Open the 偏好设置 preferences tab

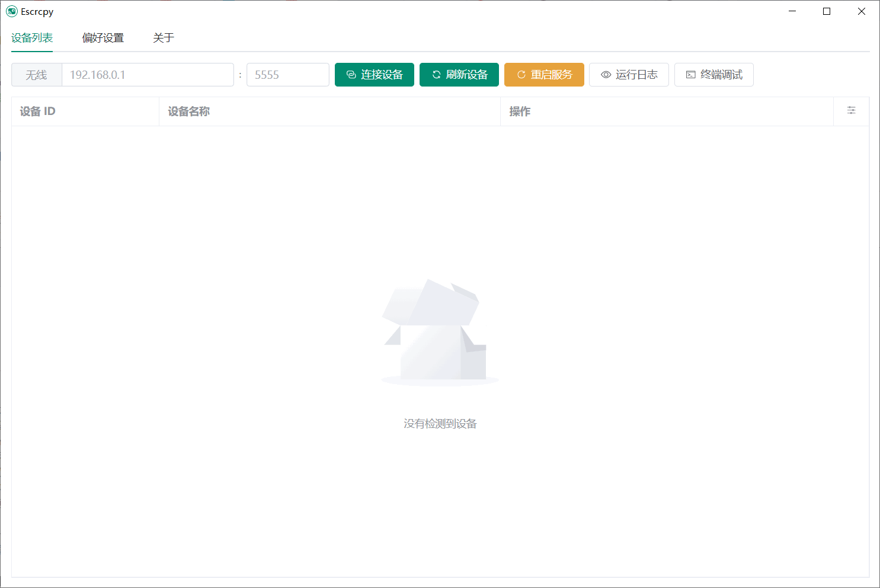pos(103,38)
